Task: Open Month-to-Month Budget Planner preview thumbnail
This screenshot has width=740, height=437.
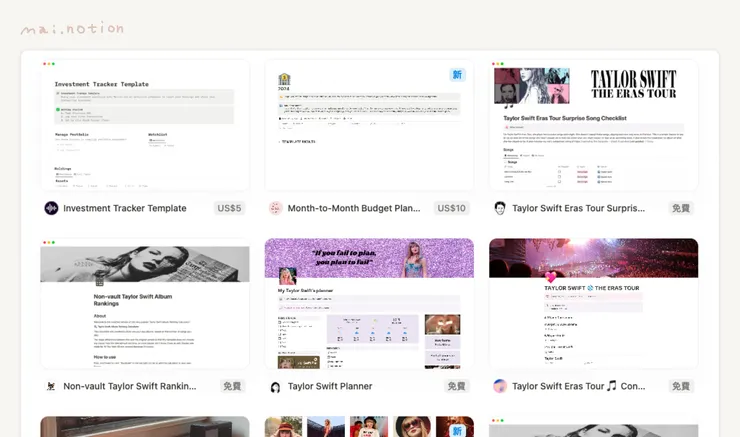Action: pyautogui.click(x=369, y=125)
